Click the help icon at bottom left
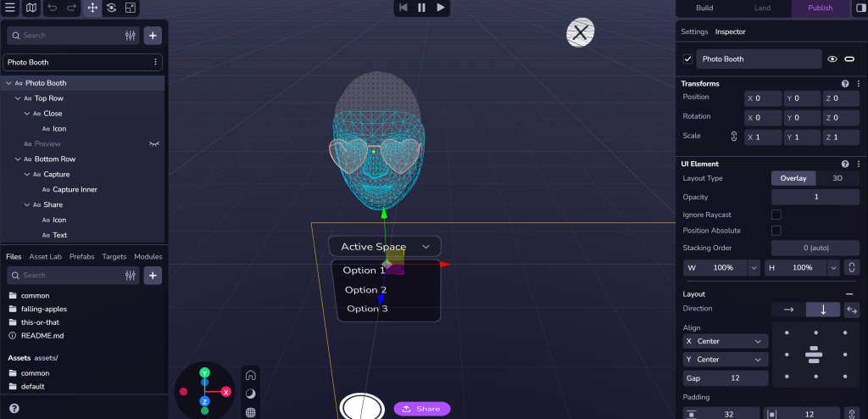868x419 pixels. [x=14, y=408]
